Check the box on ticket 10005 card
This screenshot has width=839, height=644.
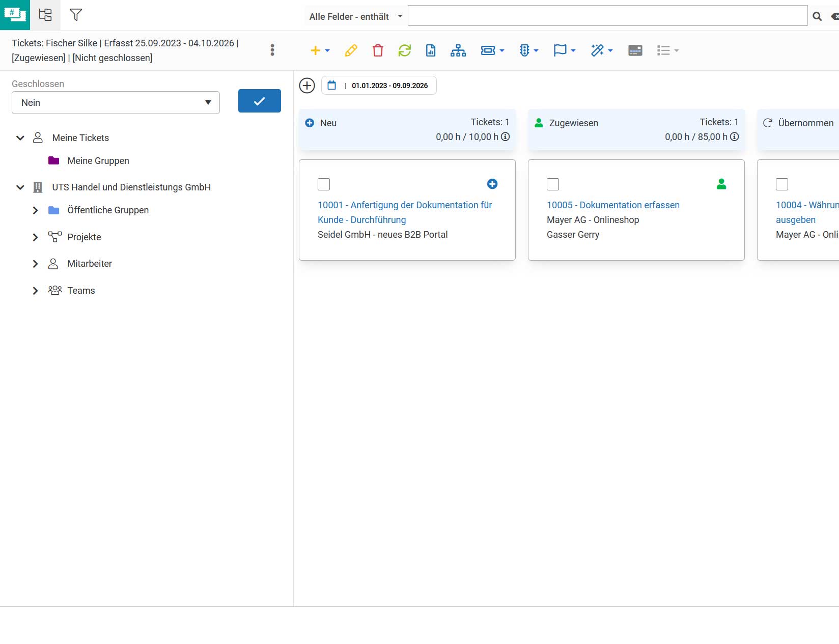pos(553,184)
